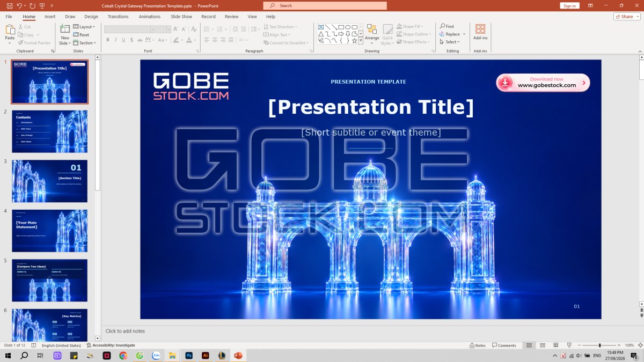Toggle Italic formatting
The height and width of the screenshot is (362, 644).
click(116, 40)
